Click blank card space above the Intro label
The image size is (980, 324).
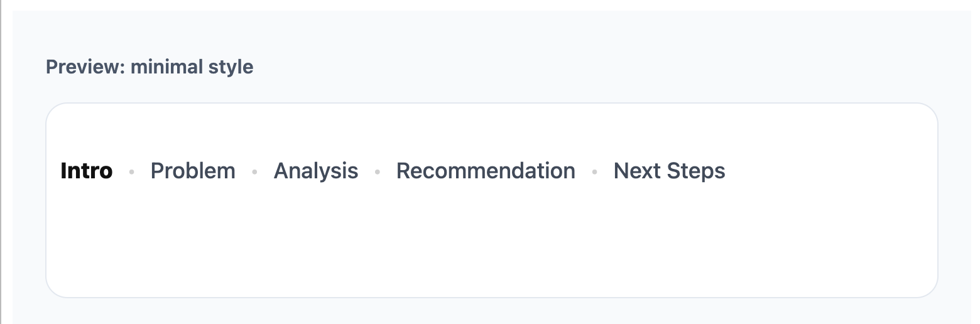tap(87, 129)
